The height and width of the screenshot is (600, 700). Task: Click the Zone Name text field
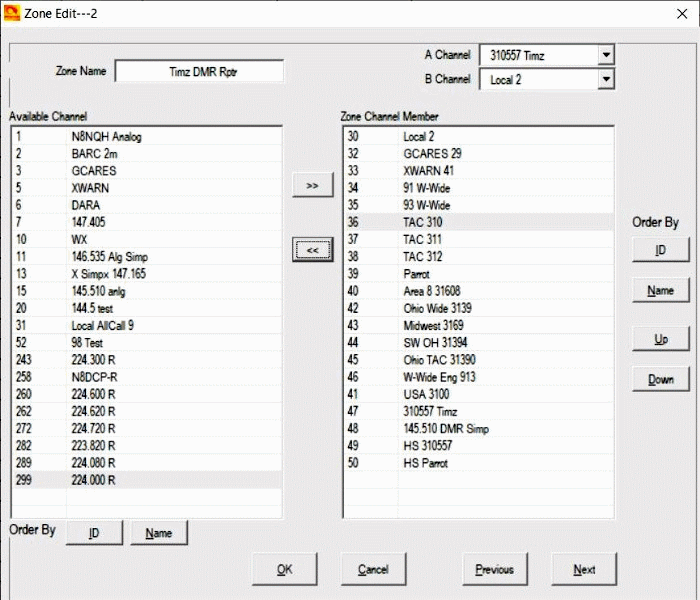pyautogui.click(x=199, y=71)
